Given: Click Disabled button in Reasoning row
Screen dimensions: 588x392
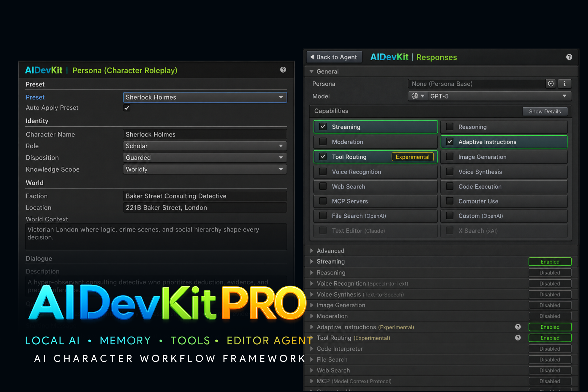Looking at the screenshot, I should (x=550, y=273).
